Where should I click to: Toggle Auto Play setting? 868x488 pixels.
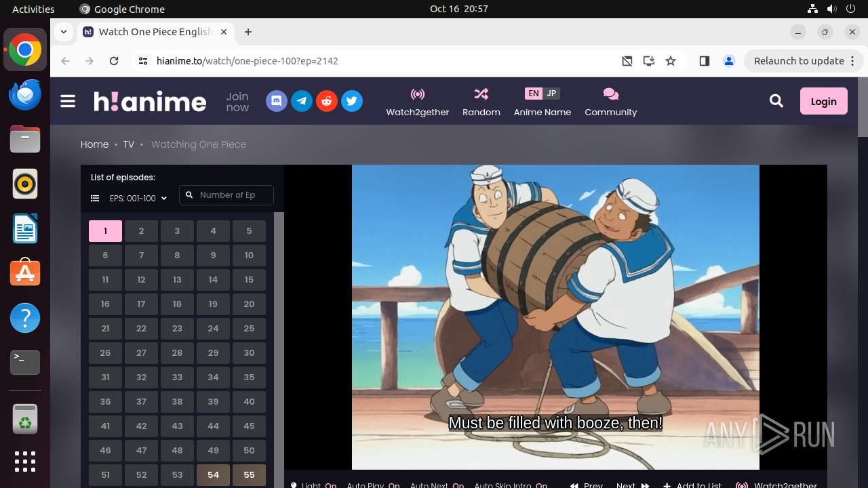[x=373, y=485]
